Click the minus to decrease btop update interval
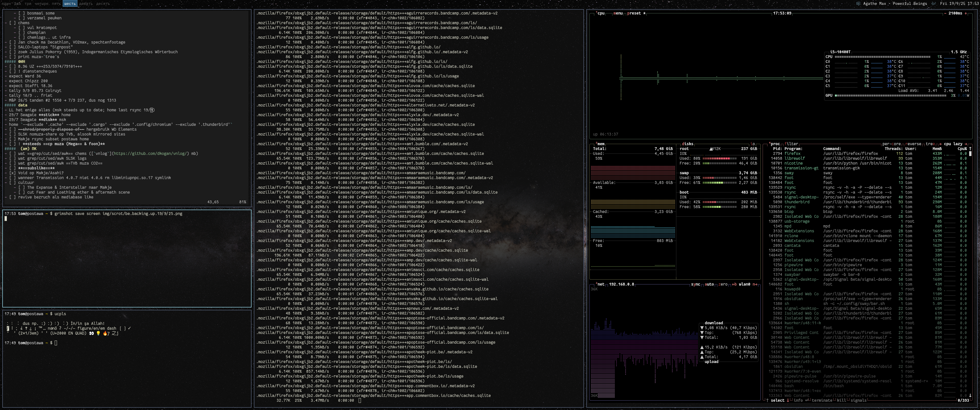The width and height of the screenshot is (980, 410). point(945,13)
